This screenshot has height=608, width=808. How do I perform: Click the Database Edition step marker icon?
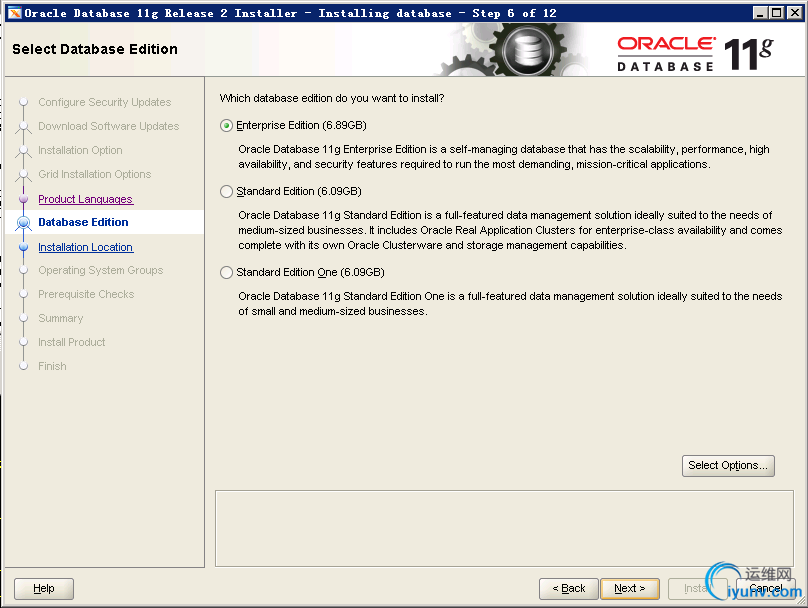23,223
